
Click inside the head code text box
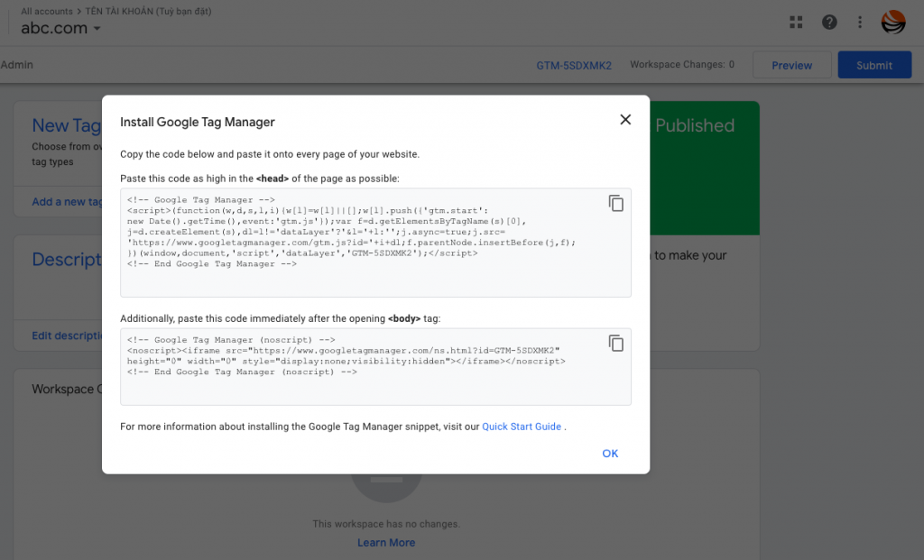point(375,243)
